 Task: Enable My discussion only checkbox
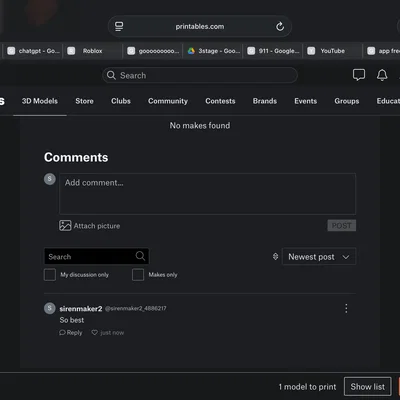[x=50, y=275]
